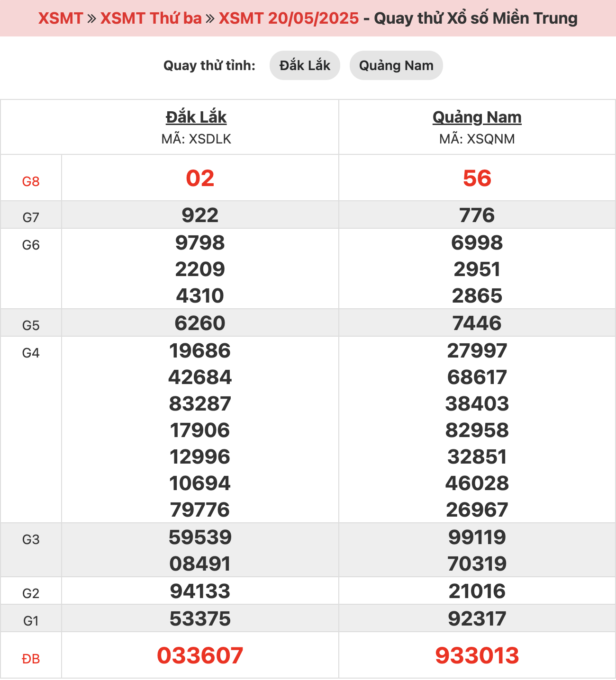Click the Đắk Lắk special prize 033607
The width and height of the screenshot is (616, 680).
(200, 656)
